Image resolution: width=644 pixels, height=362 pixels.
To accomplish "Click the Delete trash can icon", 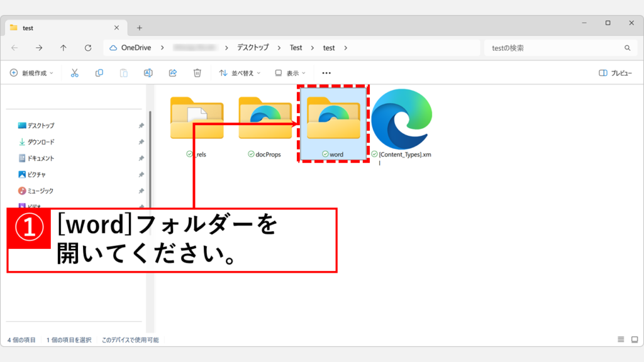I will (197, 73).
